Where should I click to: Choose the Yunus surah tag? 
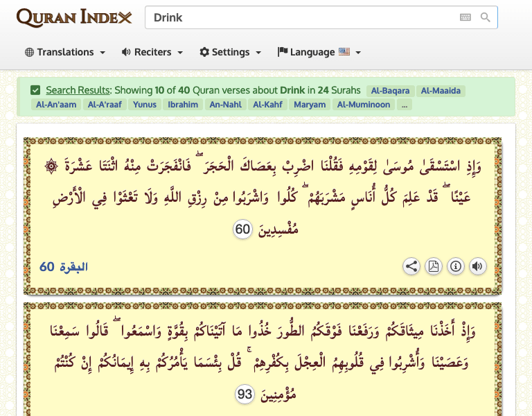(145, 105)
